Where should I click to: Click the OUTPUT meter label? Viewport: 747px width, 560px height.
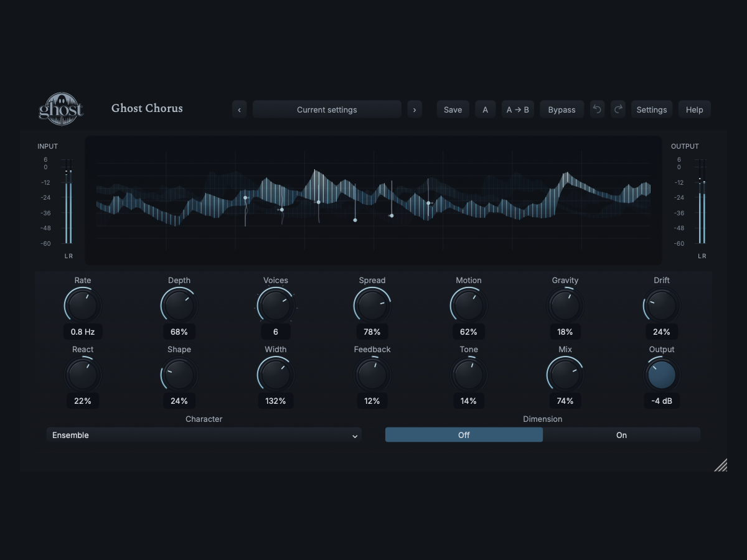pos(685,146)
